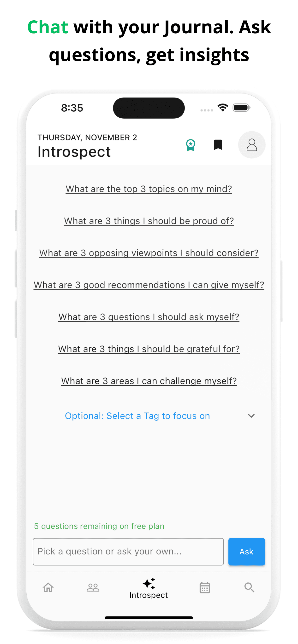Tap '5 questions remaining on free plan' notice
The height and width of the screenshot is (644, 298).
coord(99,526)
